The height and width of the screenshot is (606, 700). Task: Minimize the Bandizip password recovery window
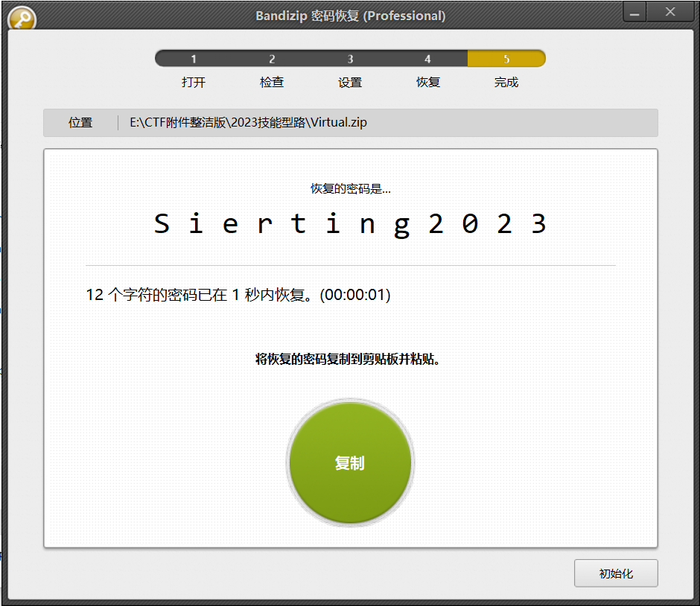(x=634, y=13)
